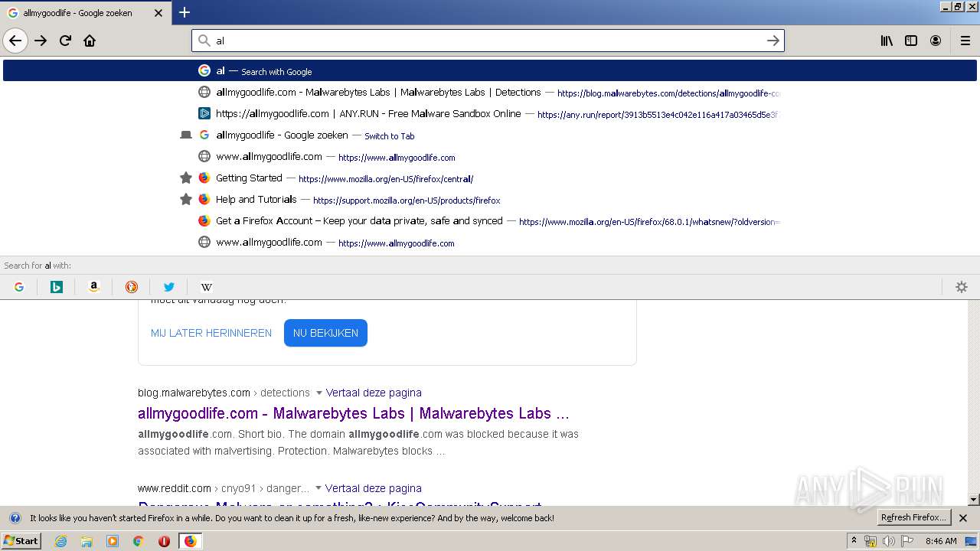Open search settings gear icon
This screenshot has width=980, height=551.
click(962, 287)
